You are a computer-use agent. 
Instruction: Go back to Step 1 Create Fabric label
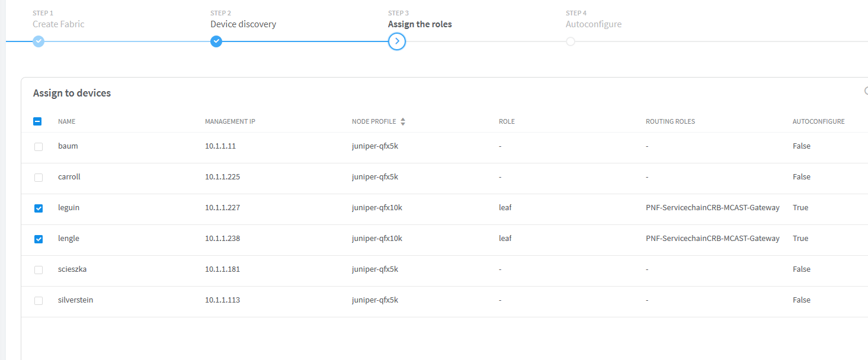coord(59,24)
